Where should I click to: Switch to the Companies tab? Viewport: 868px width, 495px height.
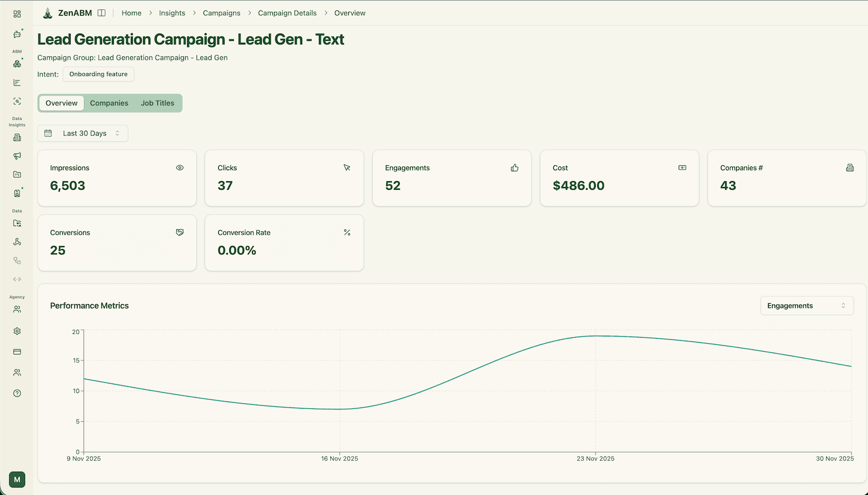(109, 103)
